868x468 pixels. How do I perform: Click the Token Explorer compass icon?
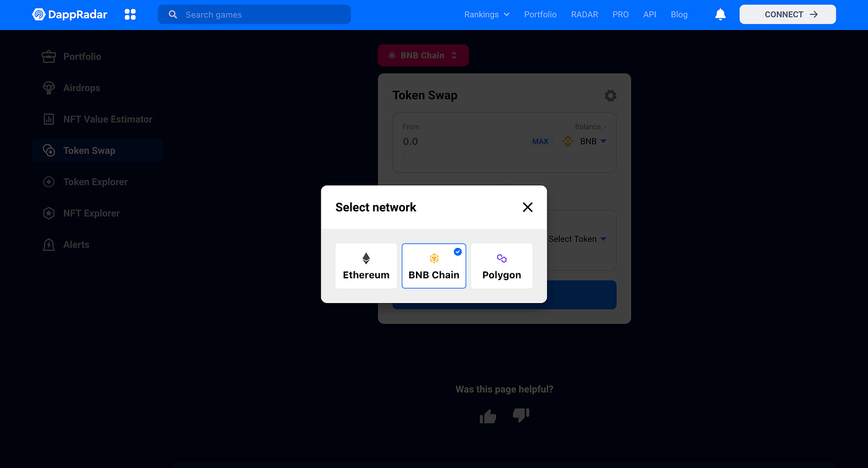(48, 182)
